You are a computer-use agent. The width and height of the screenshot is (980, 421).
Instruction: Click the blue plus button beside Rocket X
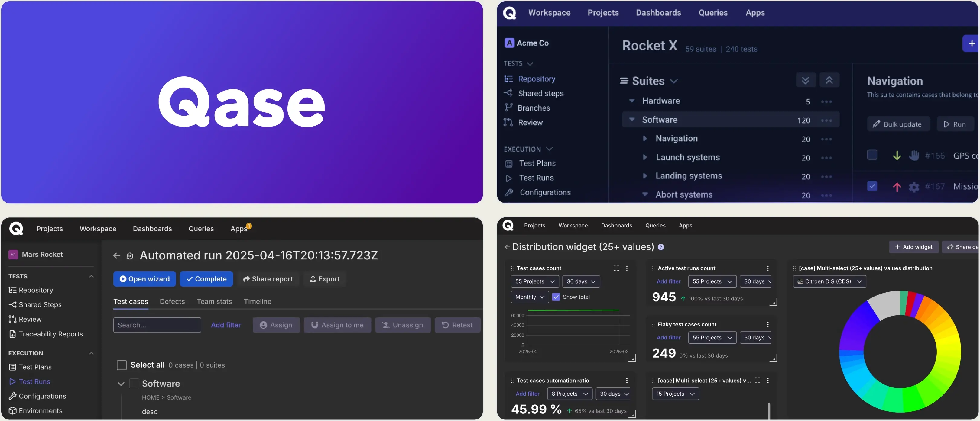971,43
